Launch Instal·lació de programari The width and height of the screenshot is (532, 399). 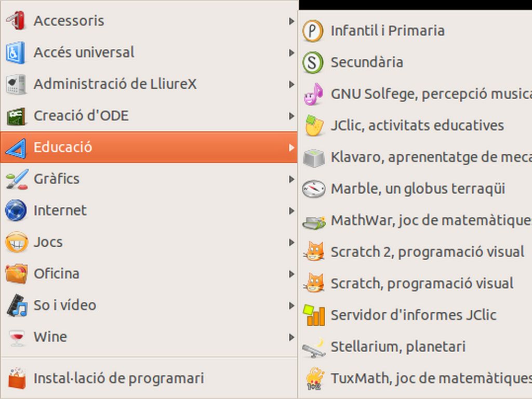[118, 378]
